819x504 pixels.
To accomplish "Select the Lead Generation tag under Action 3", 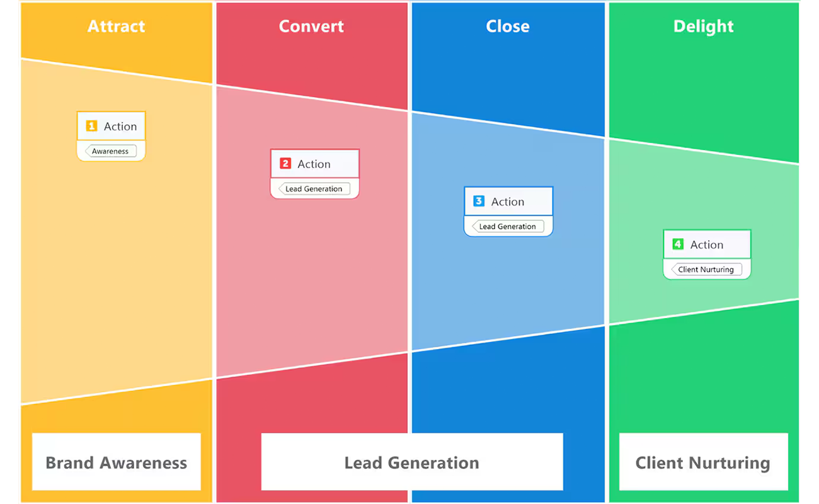I will coord(508,227).
